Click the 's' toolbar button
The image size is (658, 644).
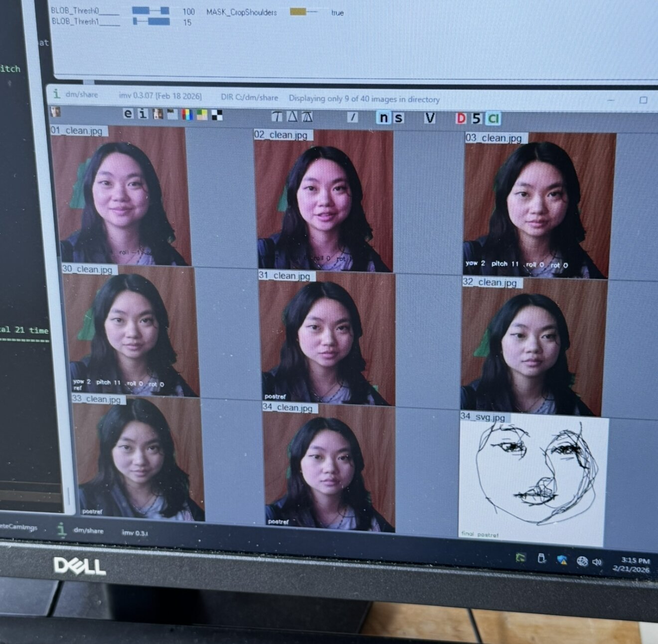[398, 118]
